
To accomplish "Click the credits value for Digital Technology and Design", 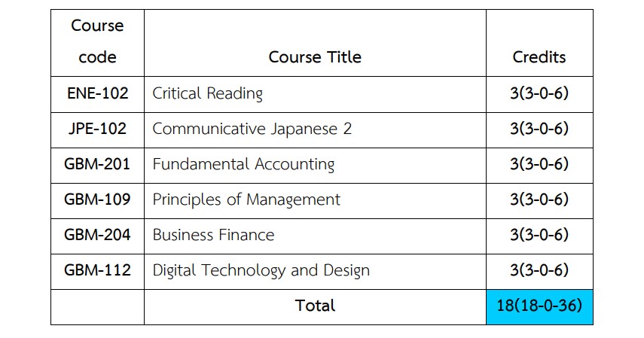I will [539, 270].
